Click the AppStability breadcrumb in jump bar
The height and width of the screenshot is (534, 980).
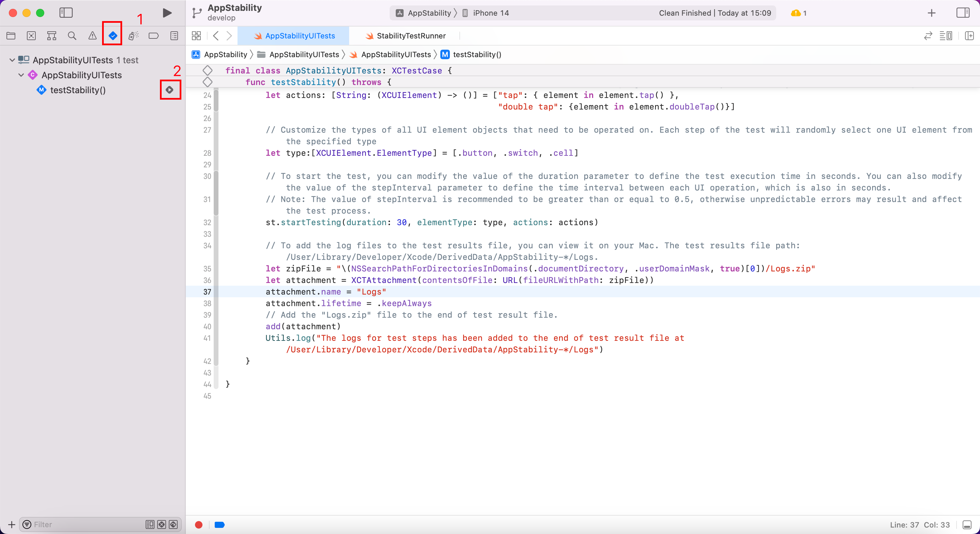pyautogui.click(x=219, y=54)
